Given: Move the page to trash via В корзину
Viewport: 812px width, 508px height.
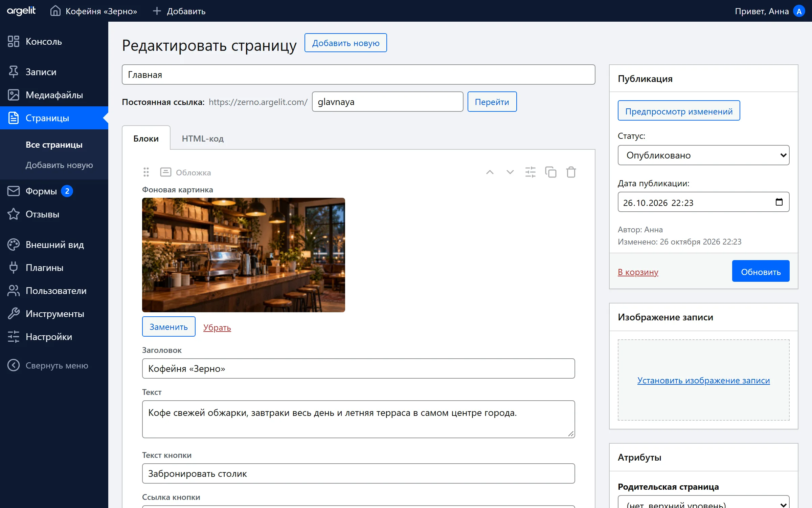Looking at the screenshot, I should point(638,272).
